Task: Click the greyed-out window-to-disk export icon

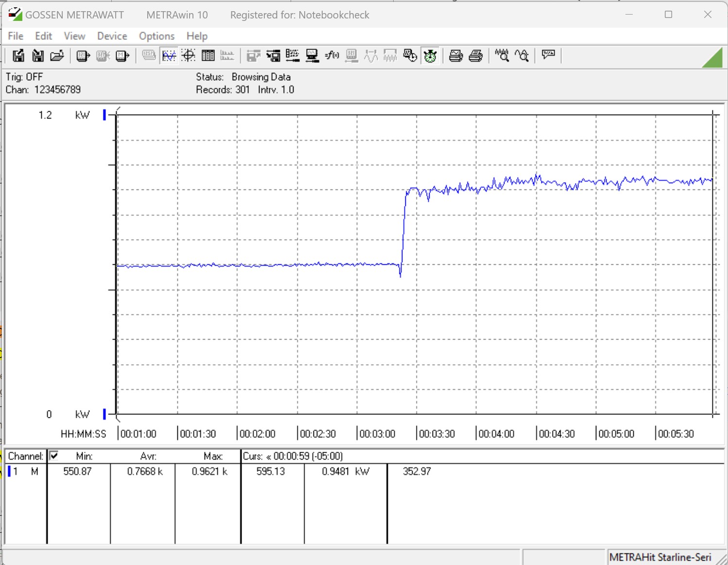Action: pyautogui.click(x=253, y=56)
